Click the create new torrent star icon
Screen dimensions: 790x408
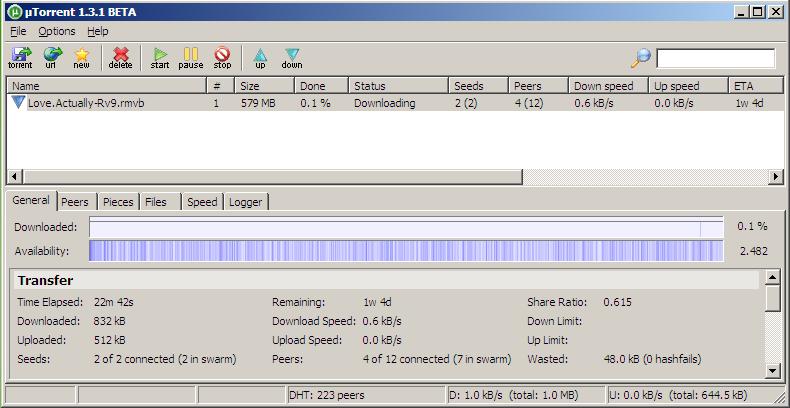(x=81, y=58)
